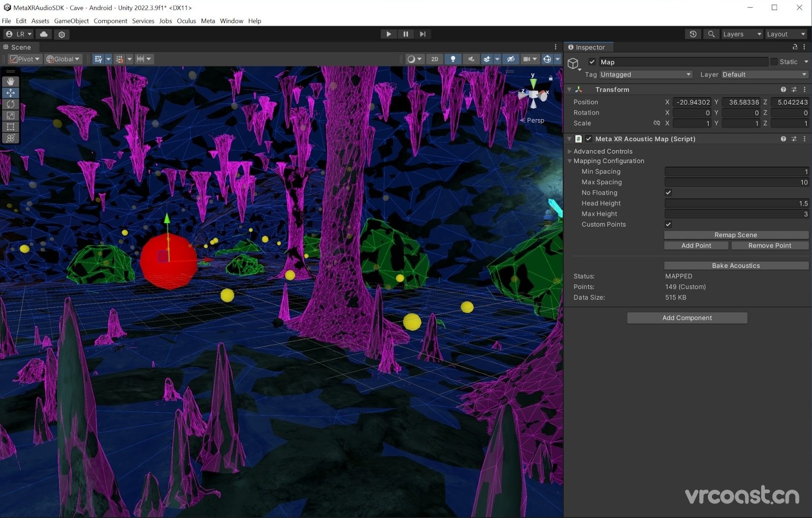Toggle scene lighting bulb icon
This screenshot has width=812, height=518.
point(453,59)
